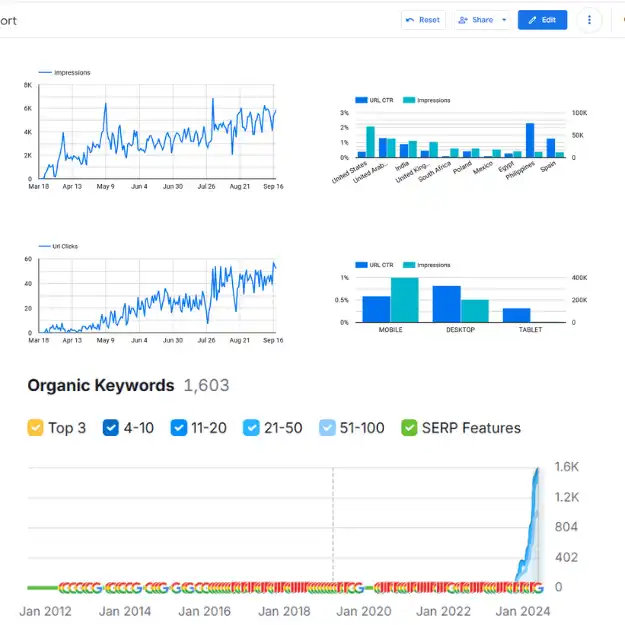Open the Share dropdown arrow
Screen dimensions: 625x625
coord(504,20)
